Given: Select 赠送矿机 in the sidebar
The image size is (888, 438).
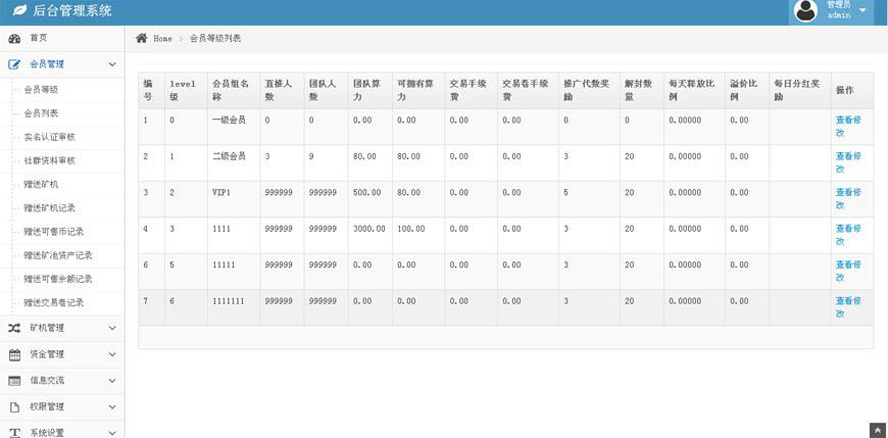Looking at the screenshot, I should (41, 185).
